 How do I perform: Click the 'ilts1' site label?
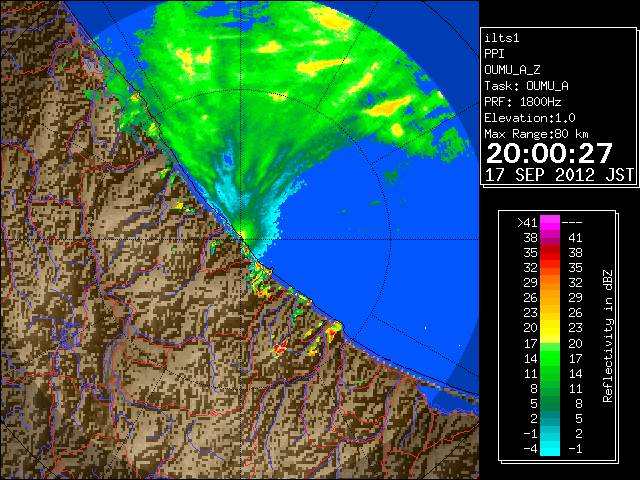click(x=502, y=38)
